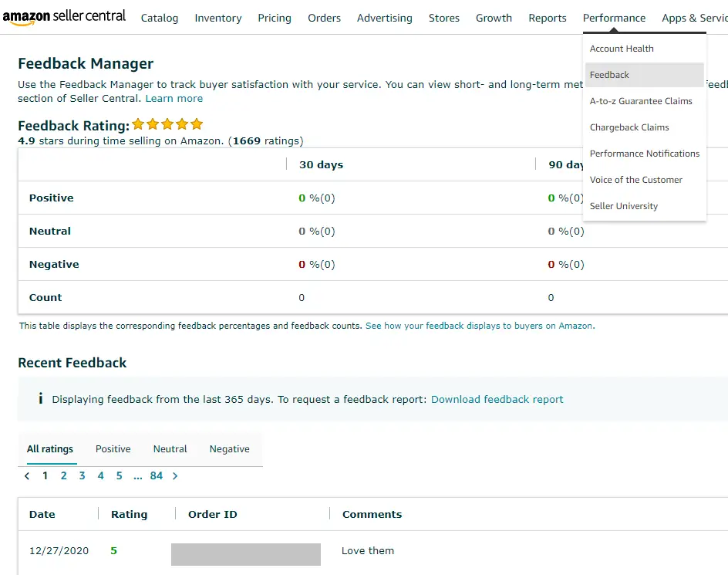
Task: Show the Neutral feedback tab
Action: tap(170, 449)
